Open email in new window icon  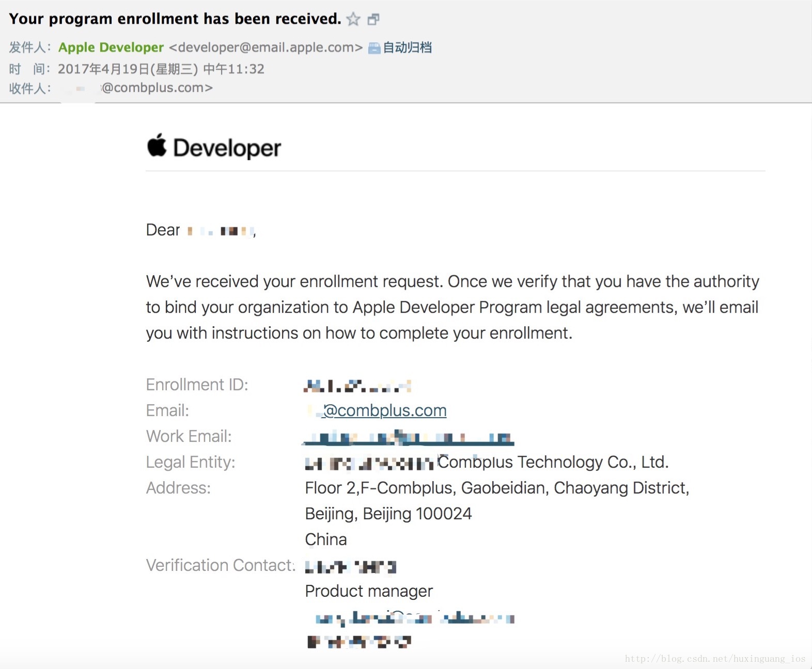point(373,20)
